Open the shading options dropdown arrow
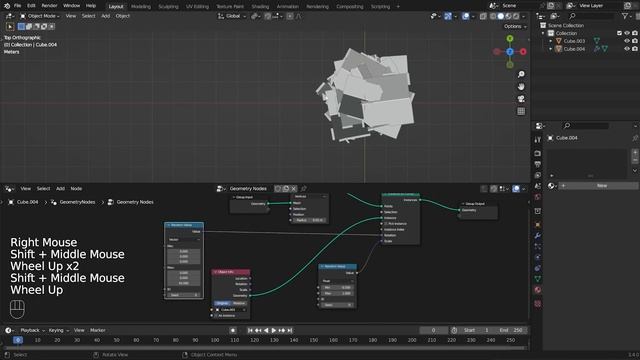Image resolution: width=640 pixels, height=360 pixels. [x=524, y=16]
